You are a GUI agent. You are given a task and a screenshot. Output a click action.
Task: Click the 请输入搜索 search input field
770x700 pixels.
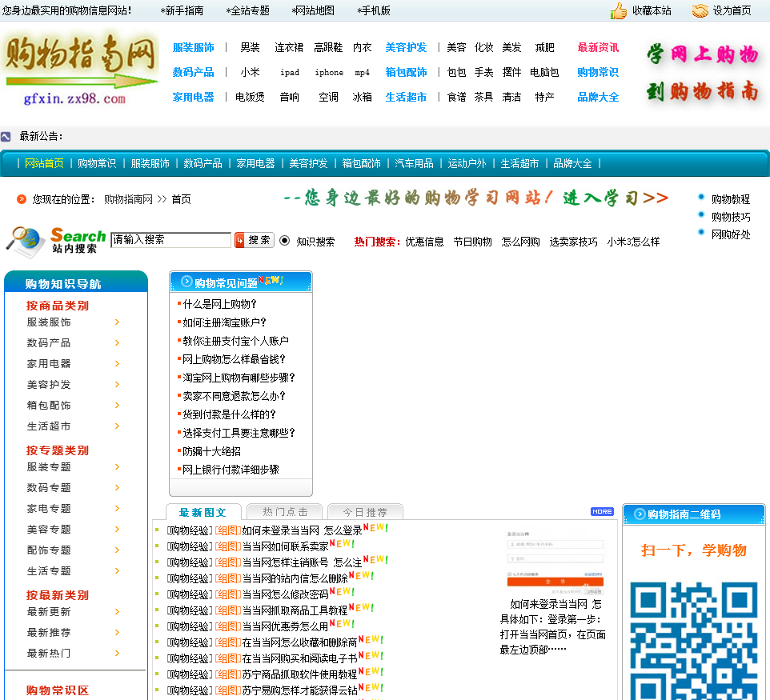coord(170,240)
